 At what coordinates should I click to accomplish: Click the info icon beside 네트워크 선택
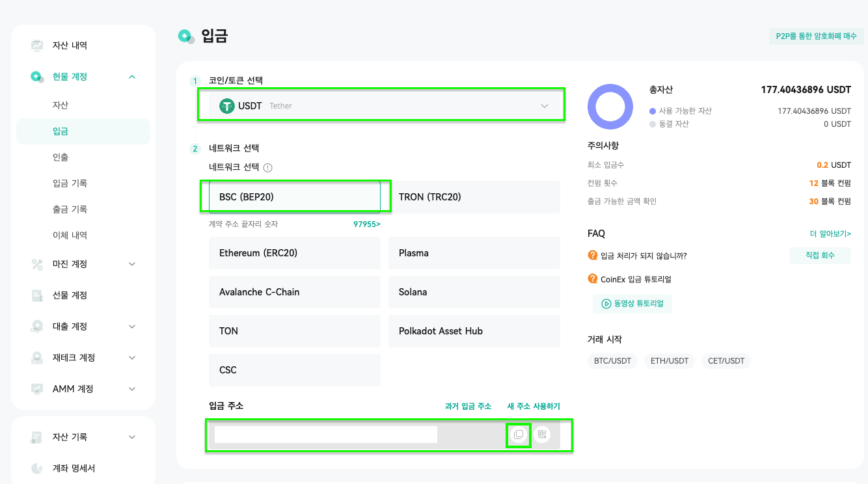pyautogui.click(x=267, y=168)
